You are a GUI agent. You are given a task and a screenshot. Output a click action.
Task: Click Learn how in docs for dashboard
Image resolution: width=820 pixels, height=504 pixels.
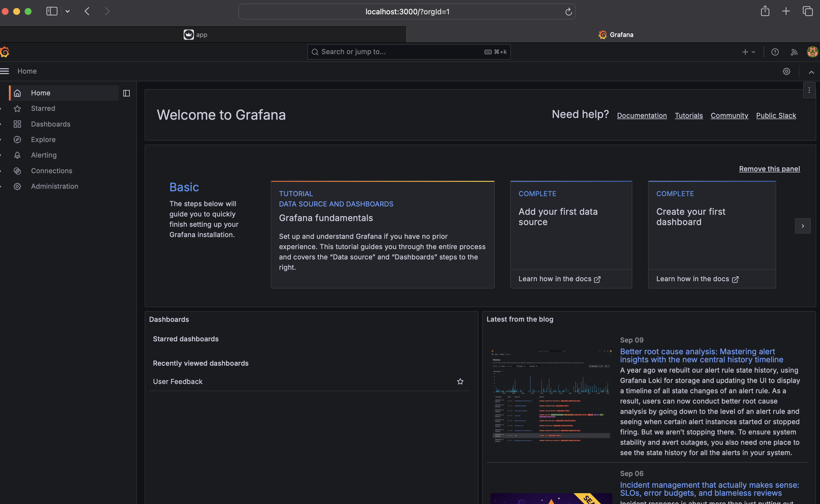[697, 279]
